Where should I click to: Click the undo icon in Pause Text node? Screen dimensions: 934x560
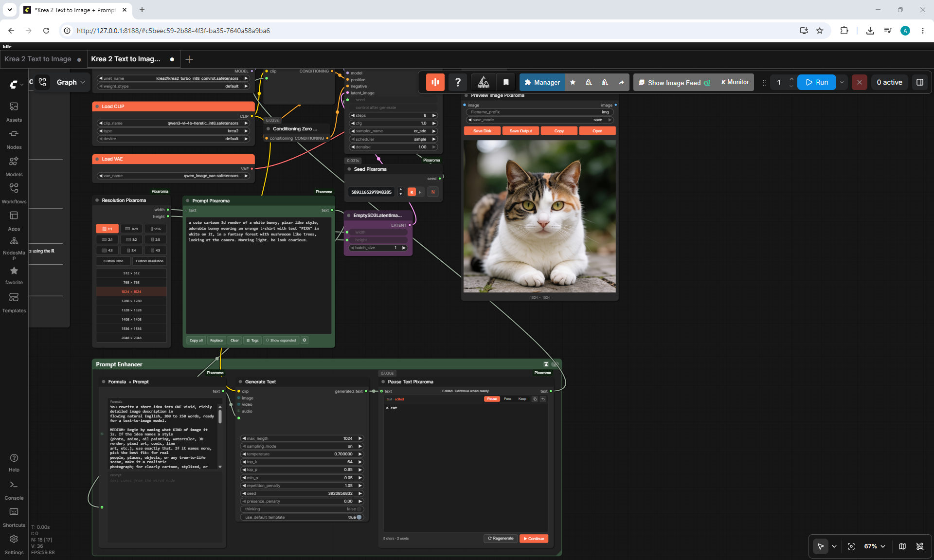pos(543,399)
